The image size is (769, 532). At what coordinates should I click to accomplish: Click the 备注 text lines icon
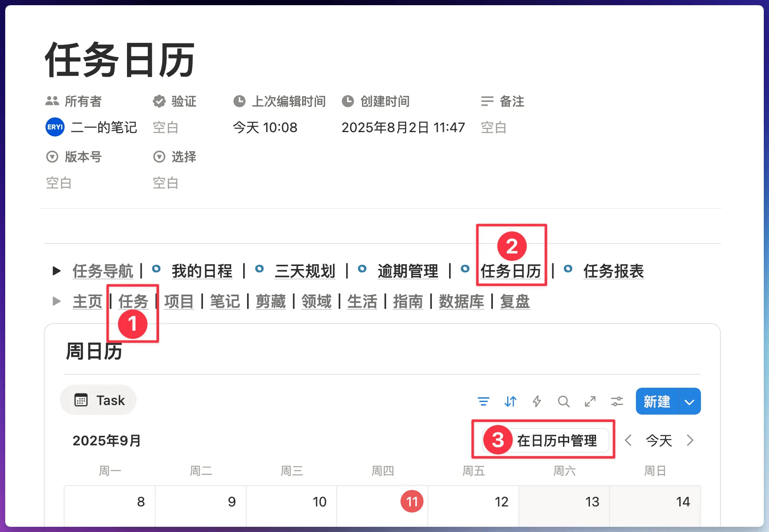click(x=487, y=101)
